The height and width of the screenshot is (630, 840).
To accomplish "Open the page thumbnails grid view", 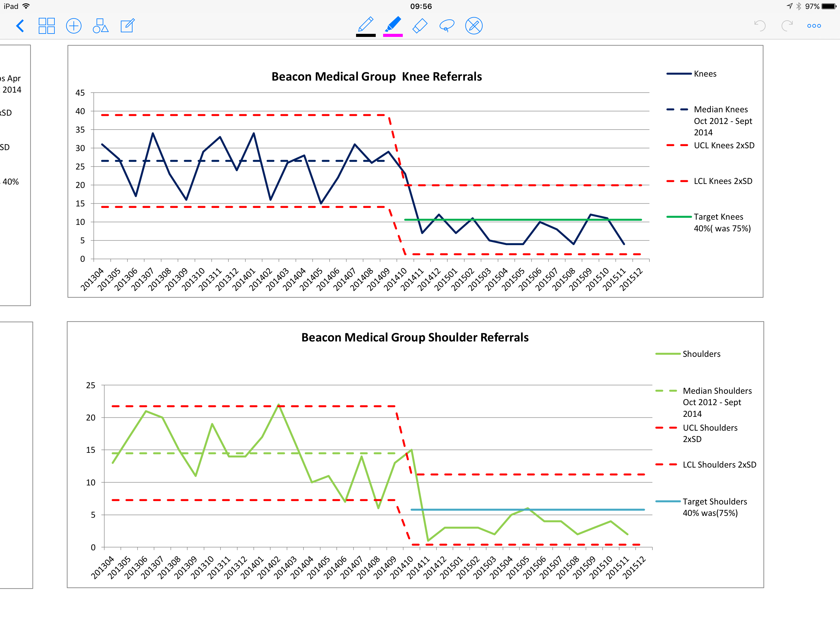I will [x=47, y=26].
